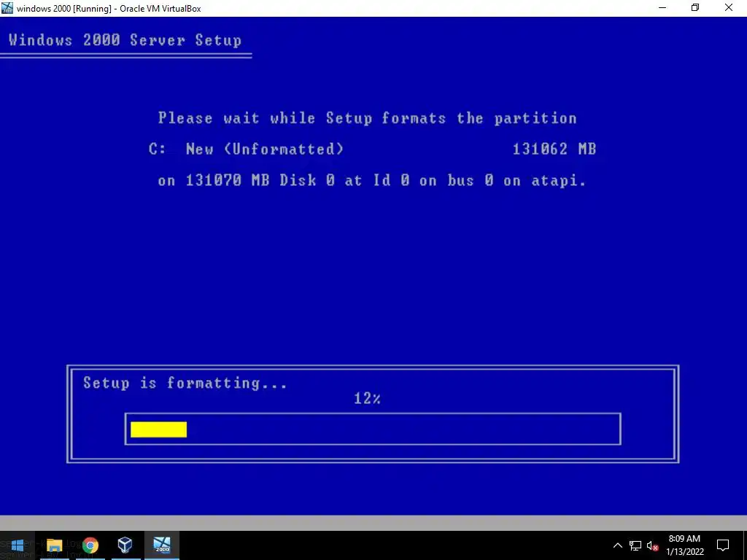This screenshot has width=747, height=560.
Task: Click the VirtualBox window title icon
Action: [7, 8]
